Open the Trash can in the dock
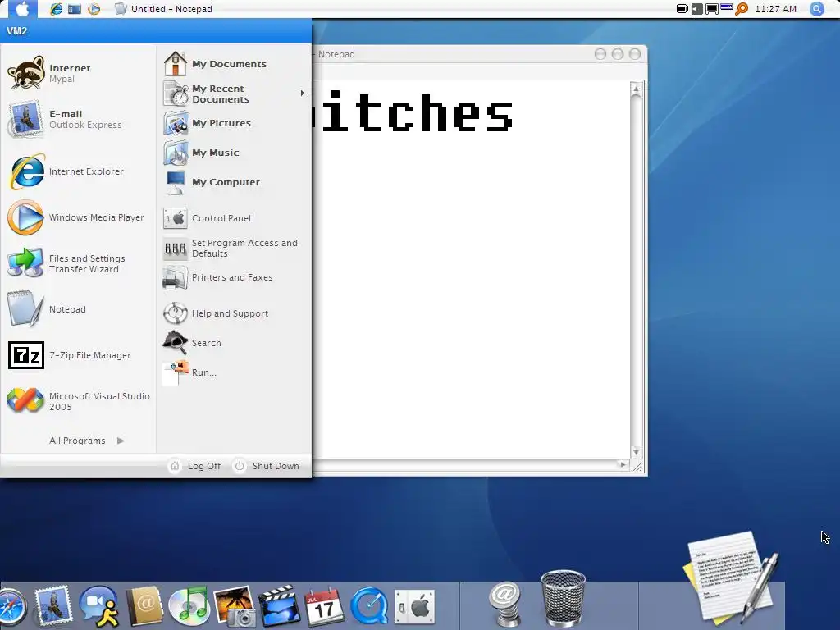The width and height of the screenshot is (840, 630). pos(563,599)
